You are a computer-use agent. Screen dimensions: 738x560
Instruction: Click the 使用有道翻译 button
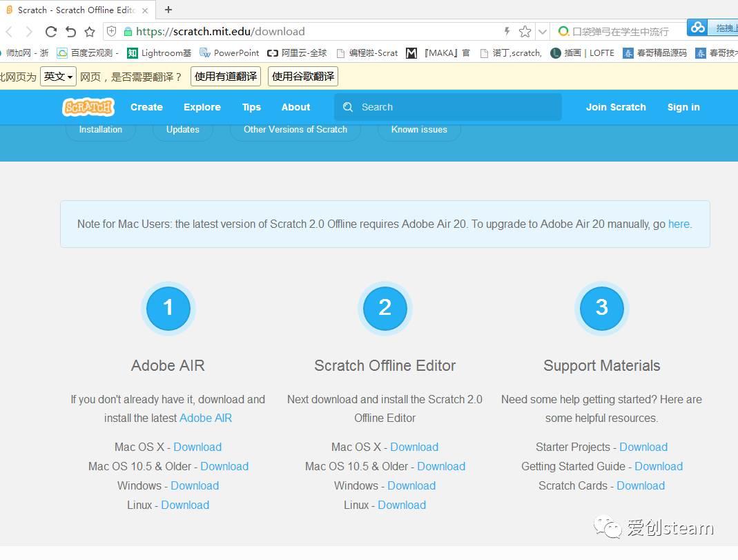point(226,76)
